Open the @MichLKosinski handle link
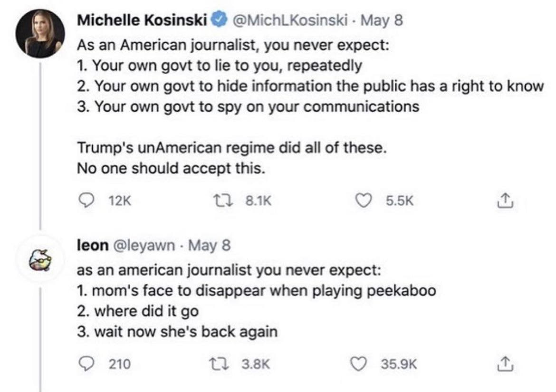Screen dimensions: 556x392 pyautogui.click(x=288, y=21)
